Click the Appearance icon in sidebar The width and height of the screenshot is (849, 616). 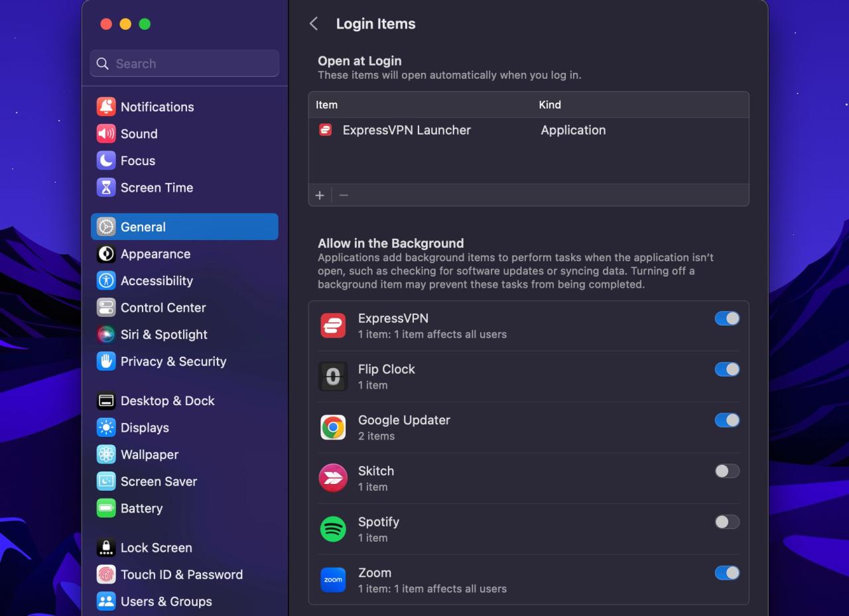coord(106,254)
